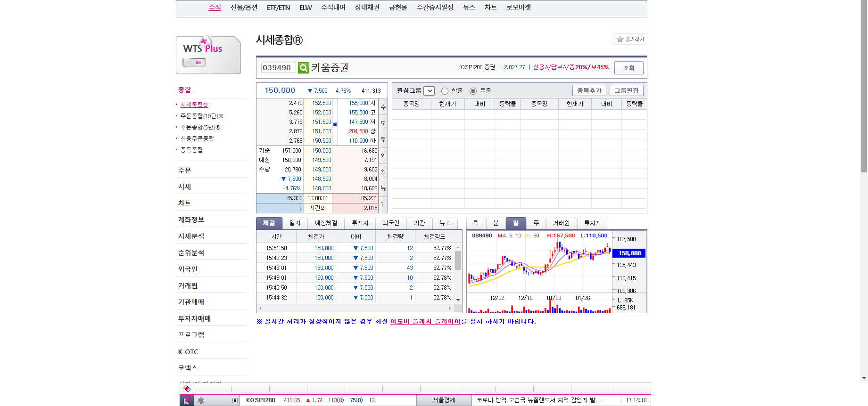Image resolution: width=868 pixels, height=406 pixels.
Task: Click the left arrow of horizontal scrollbar
Action: (x=260, y=308)
